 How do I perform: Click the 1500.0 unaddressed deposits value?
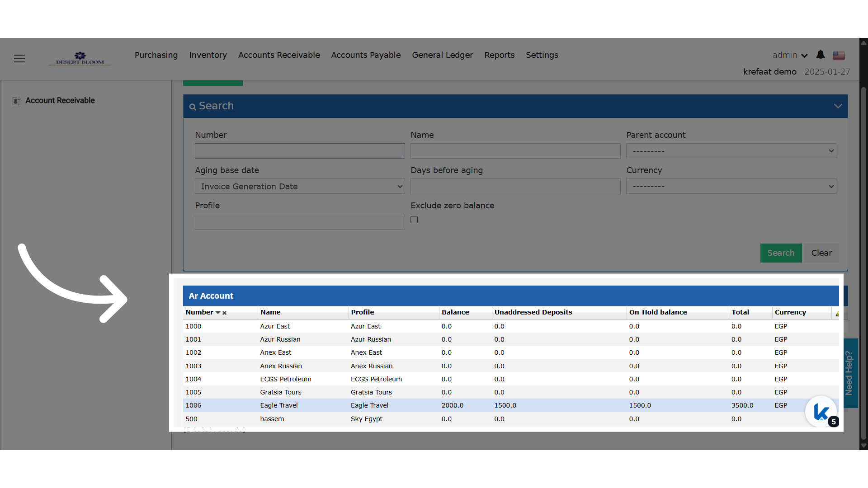click(505, 405)
